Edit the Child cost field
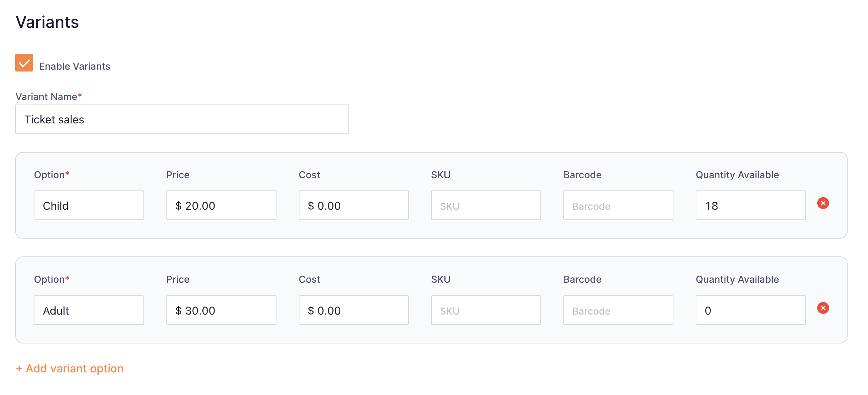 [354, 205]
